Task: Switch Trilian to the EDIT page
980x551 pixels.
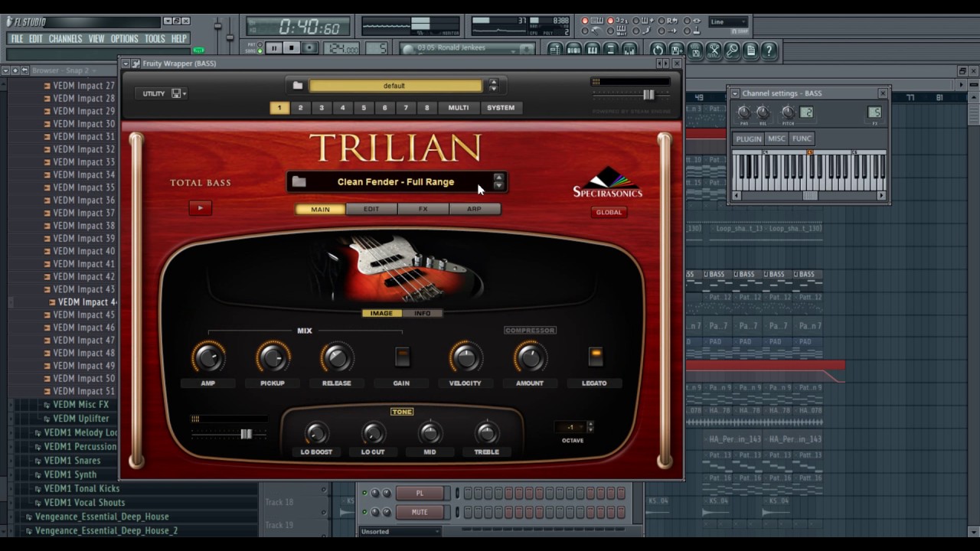Action: point(371,209)
